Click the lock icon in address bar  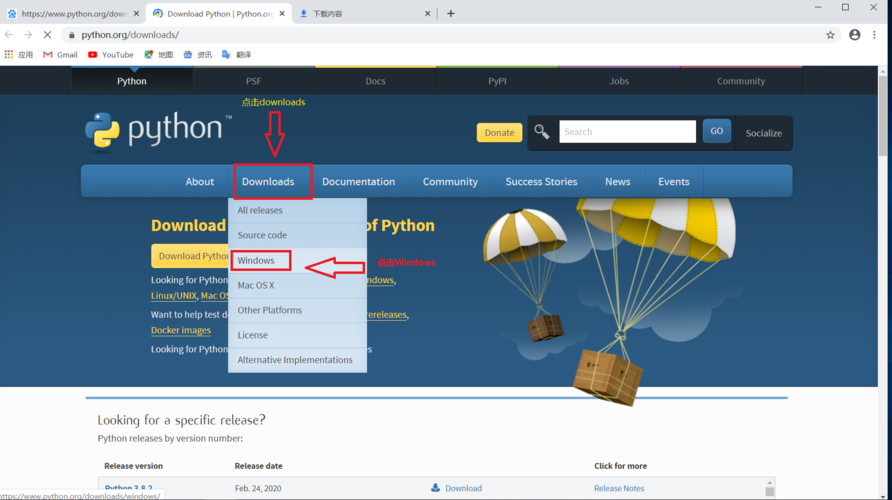point(72,35)
